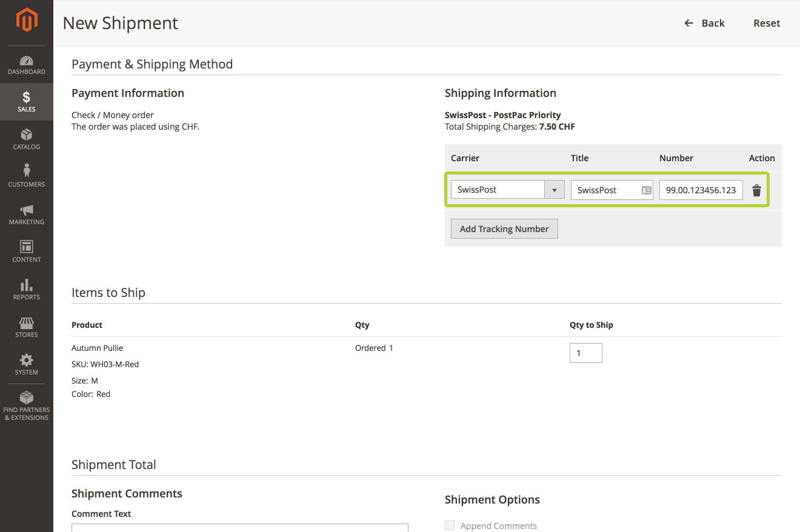Click the Magento logo icon

(x=27, y=21)
